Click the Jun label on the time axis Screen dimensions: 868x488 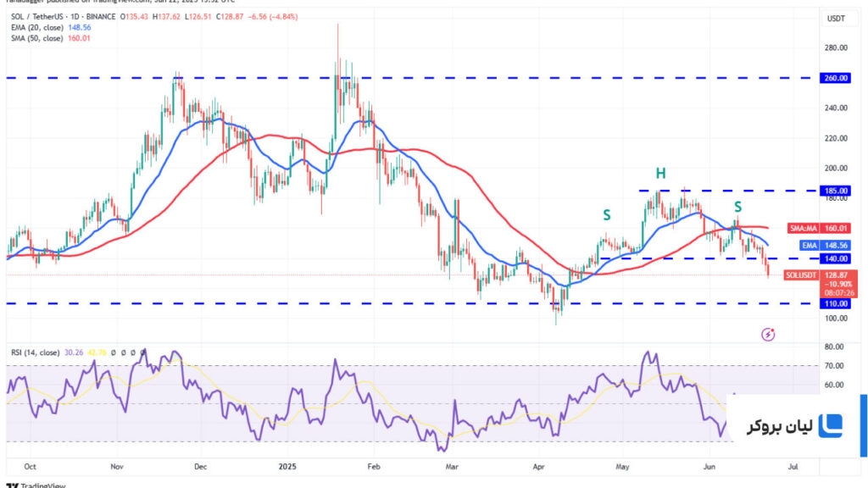point(709,467)
